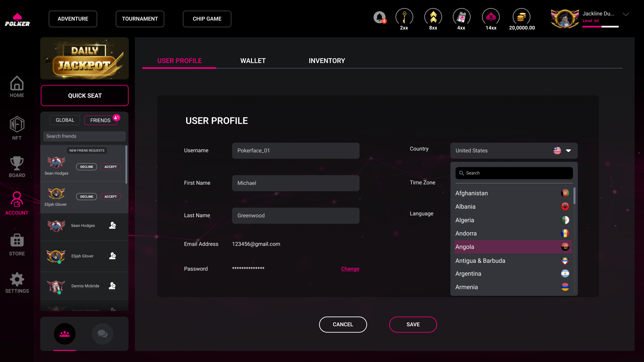Expand the user account menu chevron
Viewport: 644px width, 362px height.
pyautogui.click(x=626, y=14)
